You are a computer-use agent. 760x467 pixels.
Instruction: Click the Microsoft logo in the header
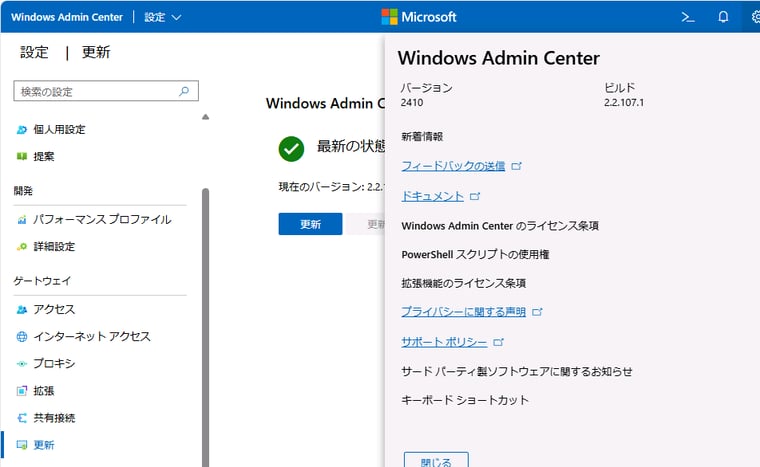419,17
